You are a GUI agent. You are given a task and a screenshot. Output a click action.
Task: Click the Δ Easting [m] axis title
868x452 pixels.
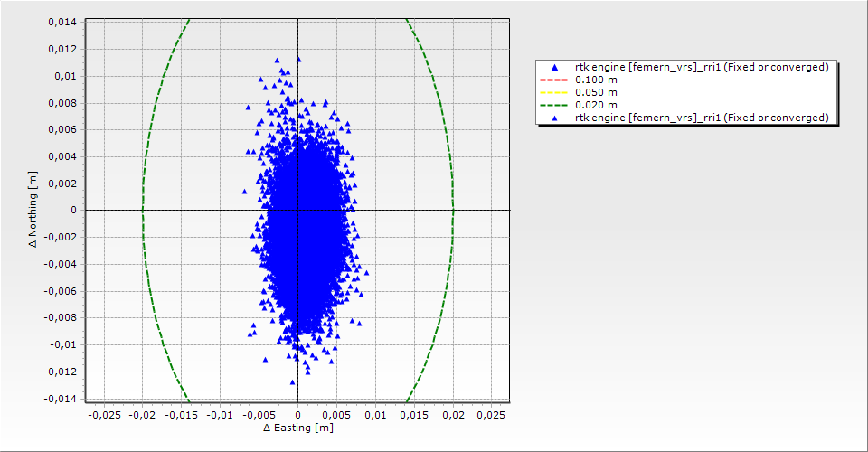click(x=297, y=428)
